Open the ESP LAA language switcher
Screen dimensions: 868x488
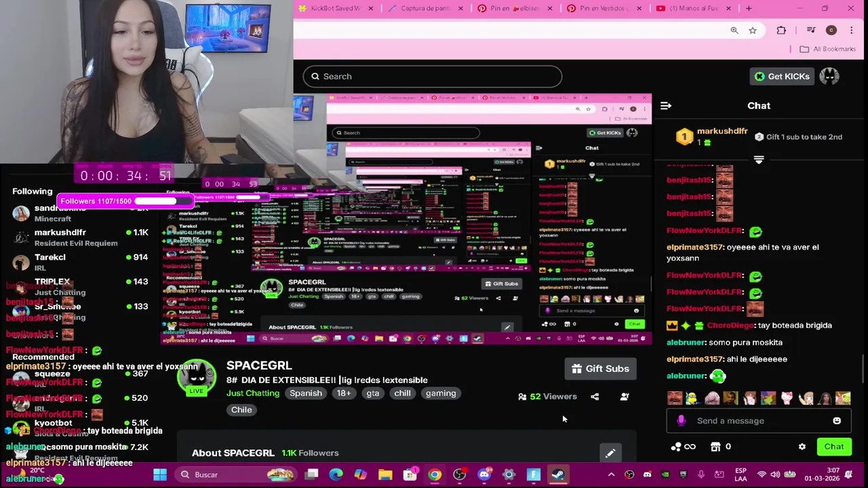(x=741, y=474)
